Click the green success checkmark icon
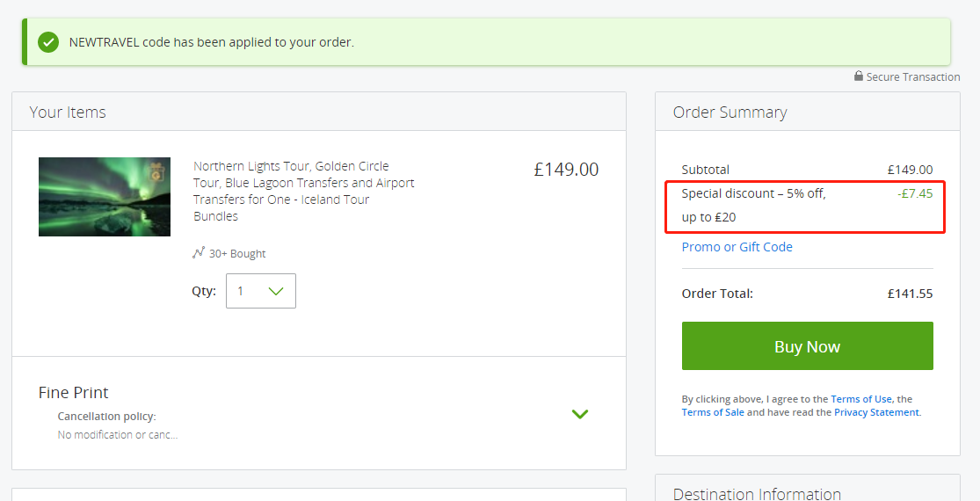The image size is (980, 501). (x=48, y=42)
